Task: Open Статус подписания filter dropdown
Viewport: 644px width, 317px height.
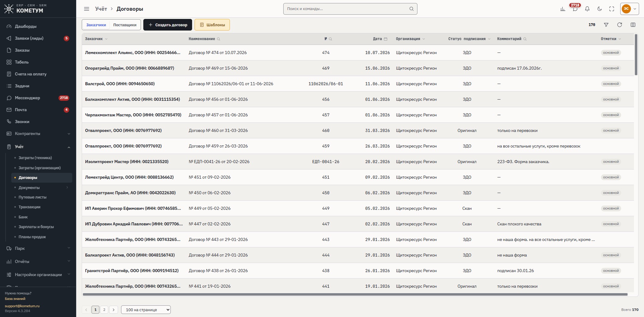Action: 489,39
